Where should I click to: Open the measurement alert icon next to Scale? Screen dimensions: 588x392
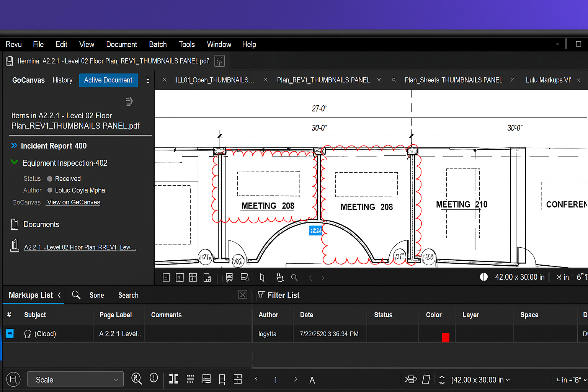click(x=154, y=379)
